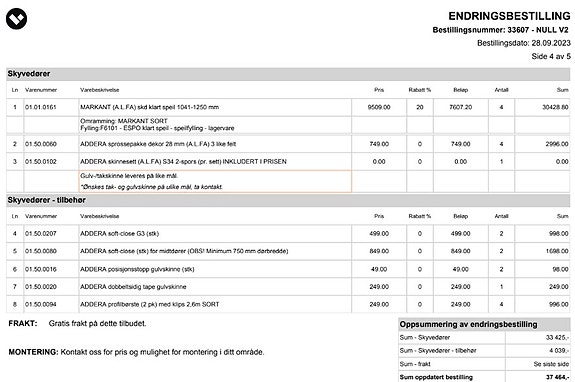Select the ADDERA posisjonsstopp gulvskinne description
The width and height of the screenshot is (575, 382).
click(137, 269)
